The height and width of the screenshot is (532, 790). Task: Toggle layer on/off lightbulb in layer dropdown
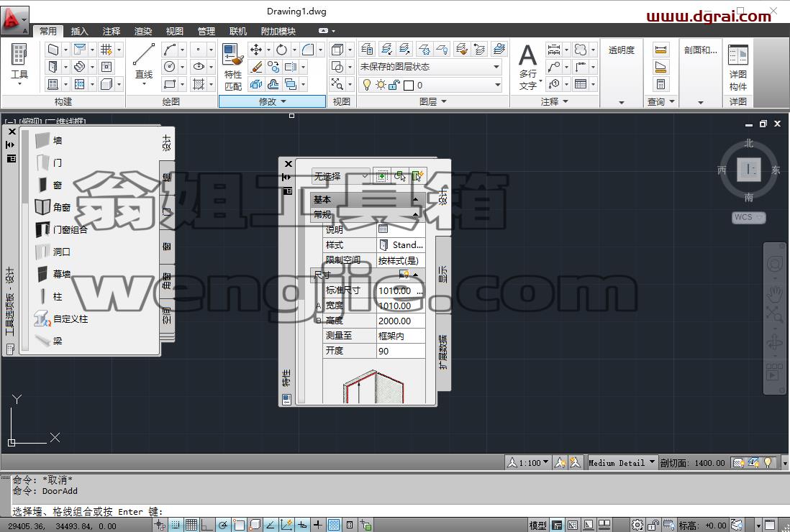coord(367,85)
